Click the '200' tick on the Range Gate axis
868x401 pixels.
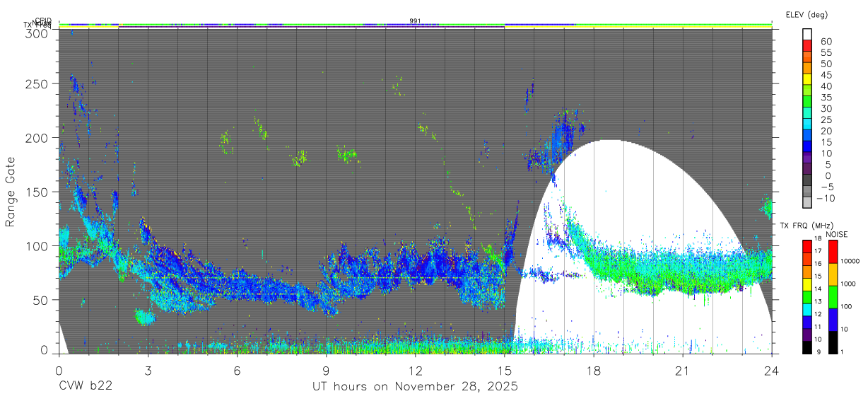click(x=37, y=137)
